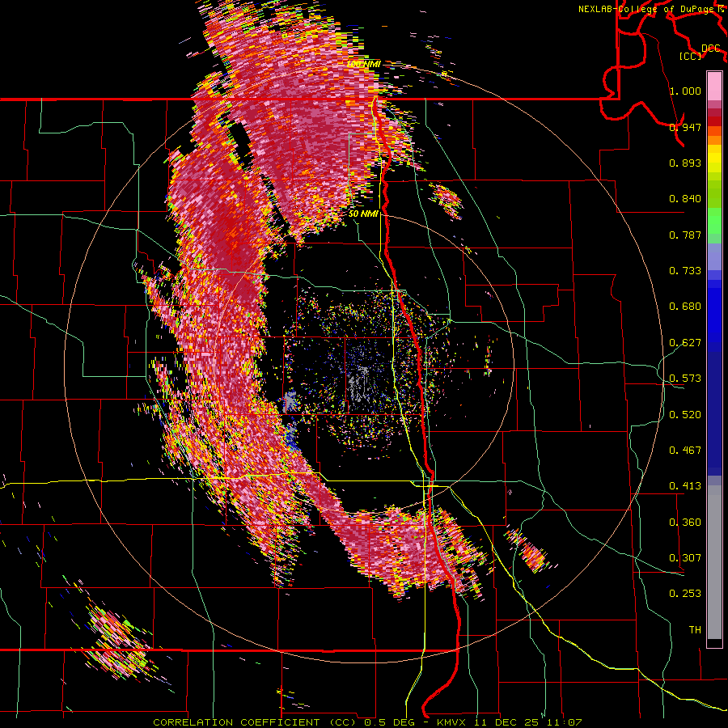Click the 50 NMI range ring label
This screenshot has height=728, width=728.
[363, 214]
